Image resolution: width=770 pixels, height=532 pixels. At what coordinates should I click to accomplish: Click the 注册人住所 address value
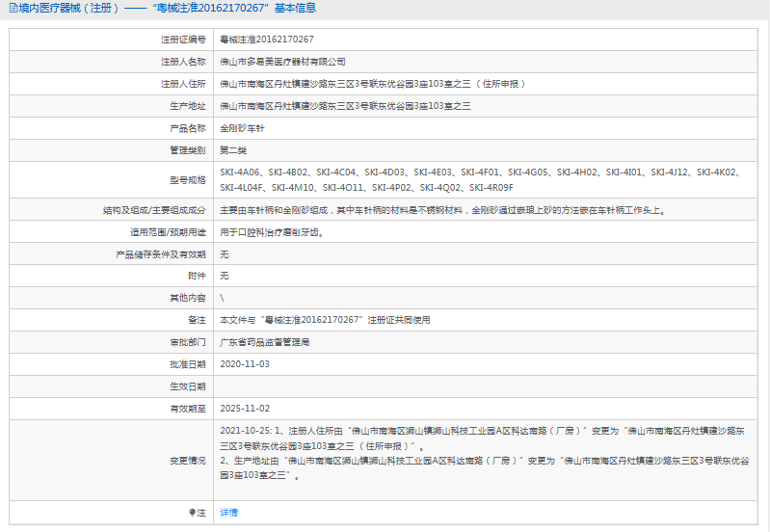373,84
